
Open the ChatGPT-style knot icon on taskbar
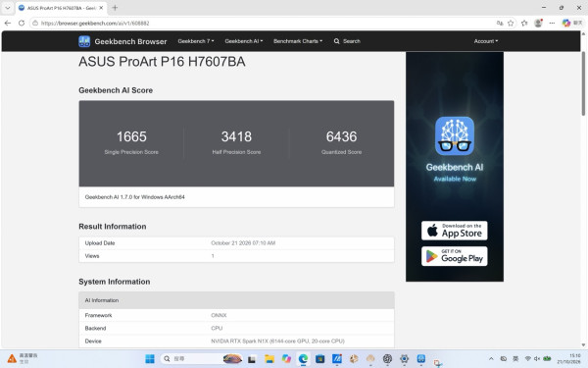coord(387,359)
